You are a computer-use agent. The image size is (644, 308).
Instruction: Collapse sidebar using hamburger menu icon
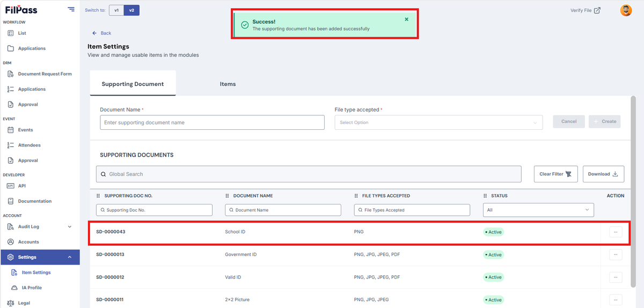(x=71, y=9)
